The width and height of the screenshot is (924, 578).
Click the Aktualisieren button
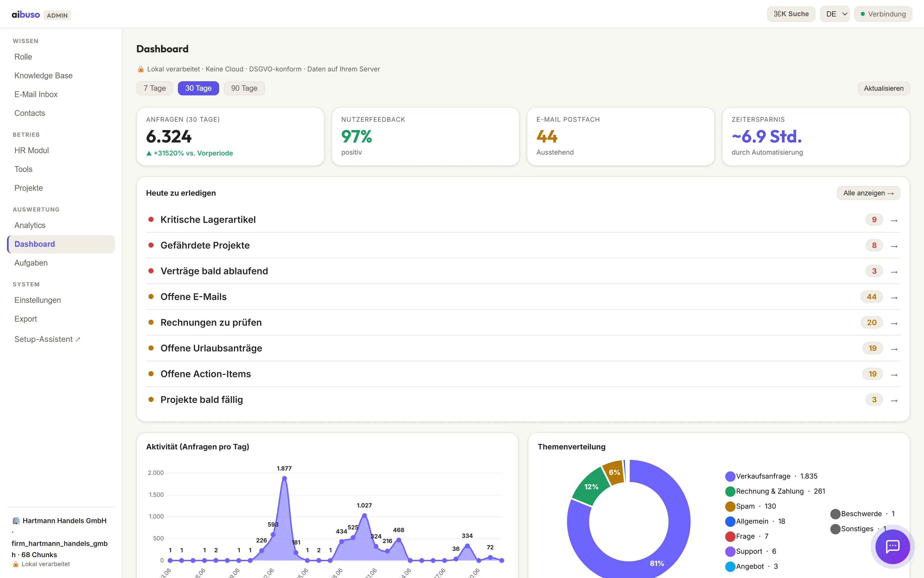point(884,88)
